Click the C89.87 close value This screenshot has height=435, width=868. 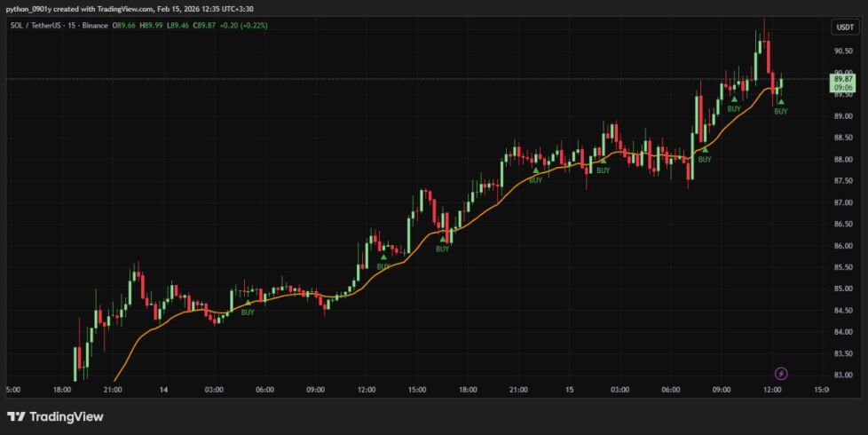point(204,26)
